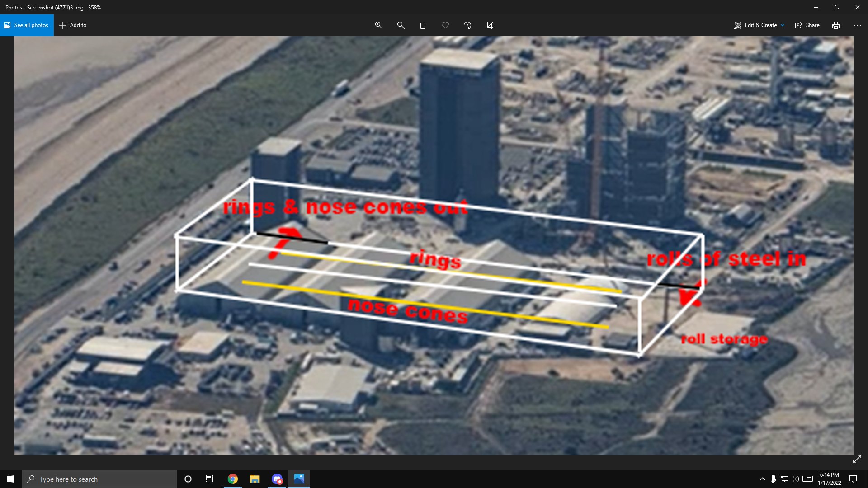Enter fullscreen with diagonal arrows icon
The height and width of the screenshot is (488, 868).
point(857,459)
